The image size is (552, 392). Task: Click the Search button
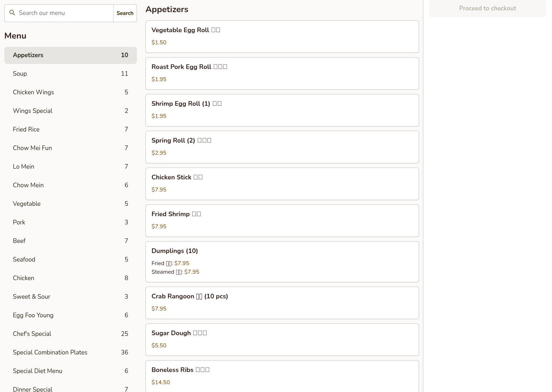pyautogui.click(x=125, y=13)
